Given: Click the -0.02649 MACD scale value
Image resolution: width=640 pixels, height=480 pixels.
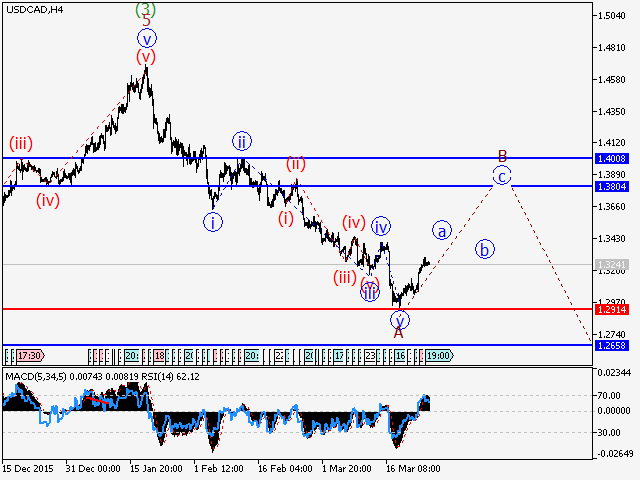Looking at the screenshot, I should point(616,453).
